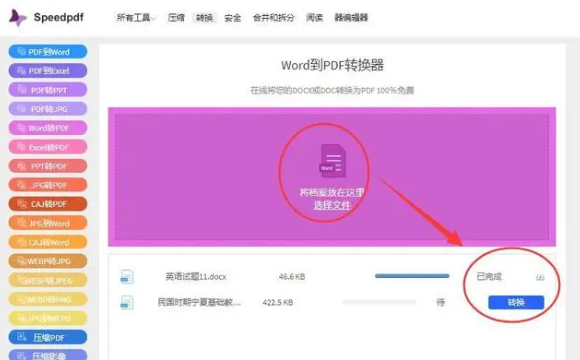Image resolution: width=580 pixels, height=360 pixels.
Task: Click the file name 英语试题11.docx
Action: [196, 277]
